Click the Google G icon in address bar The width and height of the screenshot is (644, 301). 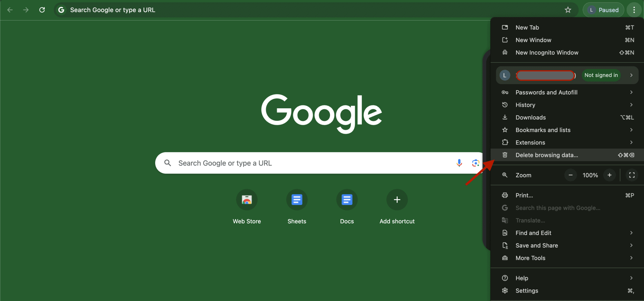(x=61, y=10)
